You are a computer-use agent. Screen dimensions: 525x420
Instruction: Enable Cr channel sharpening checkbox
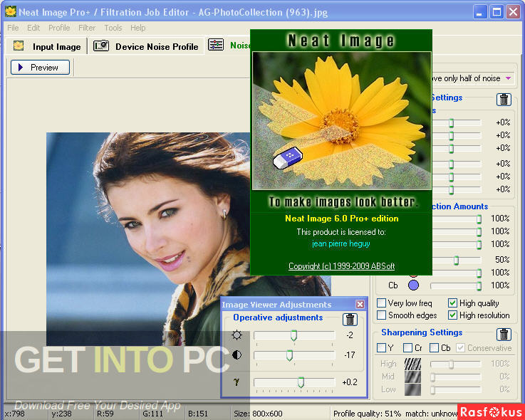click(x=407, y=347)
